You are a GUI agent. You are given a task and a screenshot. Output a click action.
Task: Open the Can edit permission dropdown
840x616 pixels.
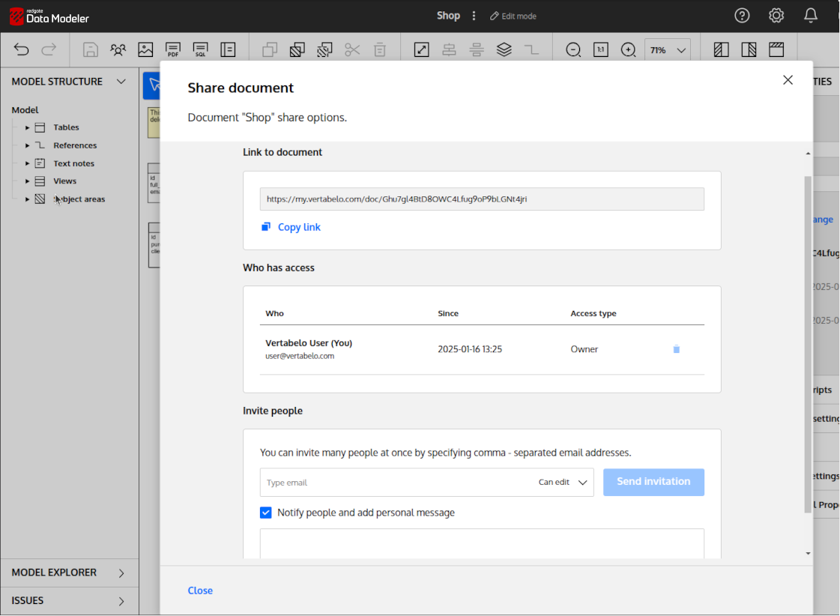click(562, 482)
